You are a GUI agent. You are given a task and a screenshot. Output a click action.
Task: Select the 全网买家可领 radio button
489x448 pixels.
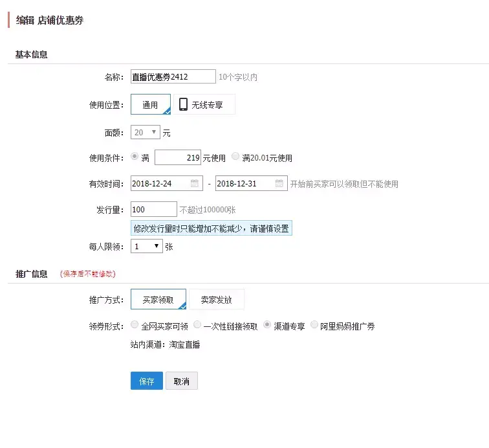[135, 325]
